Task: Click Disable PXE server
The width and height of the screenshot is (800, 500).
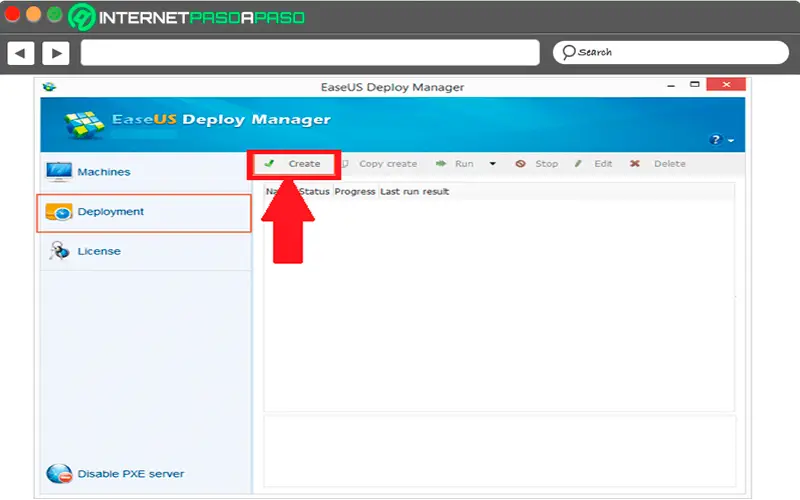Action: pyautogui.click(x=115, y=473)
